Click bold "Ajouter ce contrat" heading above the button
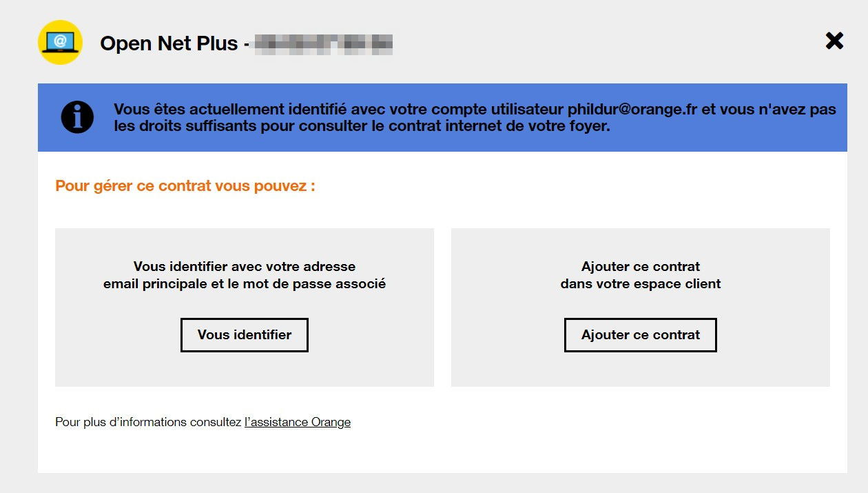This screenshot has width=868, height=493. pos(641,266)
